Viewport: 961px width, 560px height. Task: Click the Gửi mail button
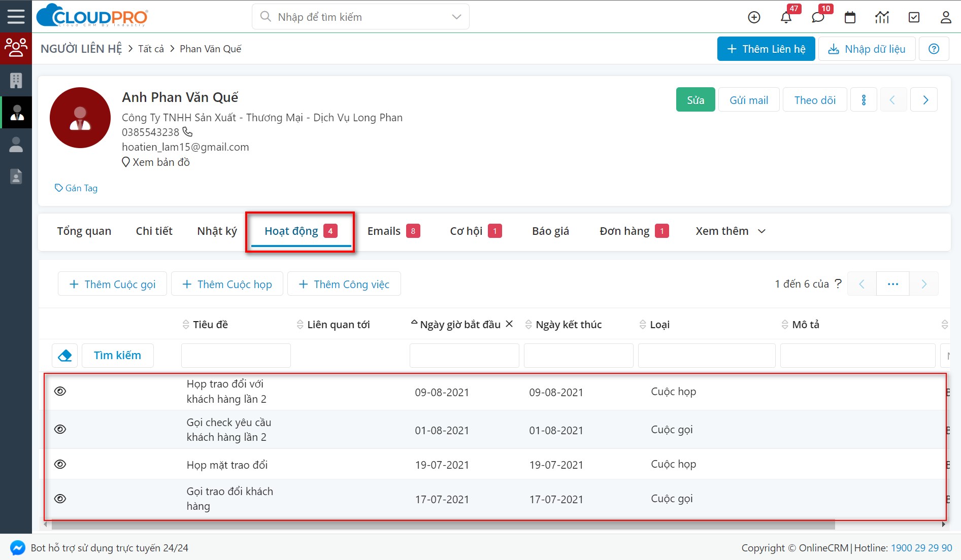point(749,100)
